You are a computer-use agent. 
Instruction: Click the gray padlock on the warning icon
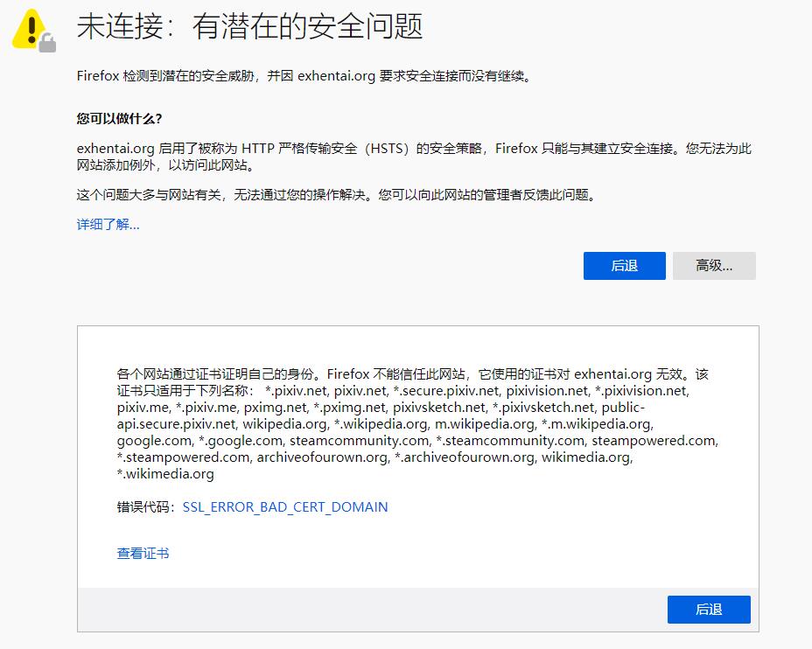point(47,42)
